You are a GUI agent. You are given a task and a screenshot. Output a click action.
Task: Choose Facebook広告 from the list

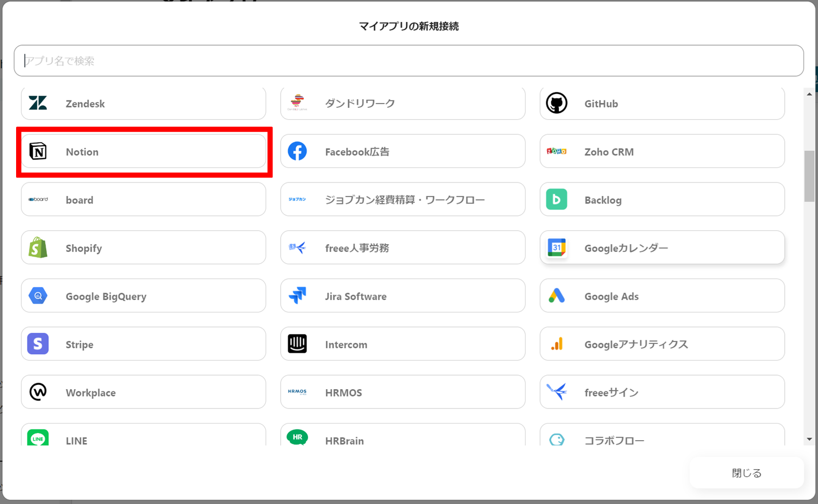[403, 151]
